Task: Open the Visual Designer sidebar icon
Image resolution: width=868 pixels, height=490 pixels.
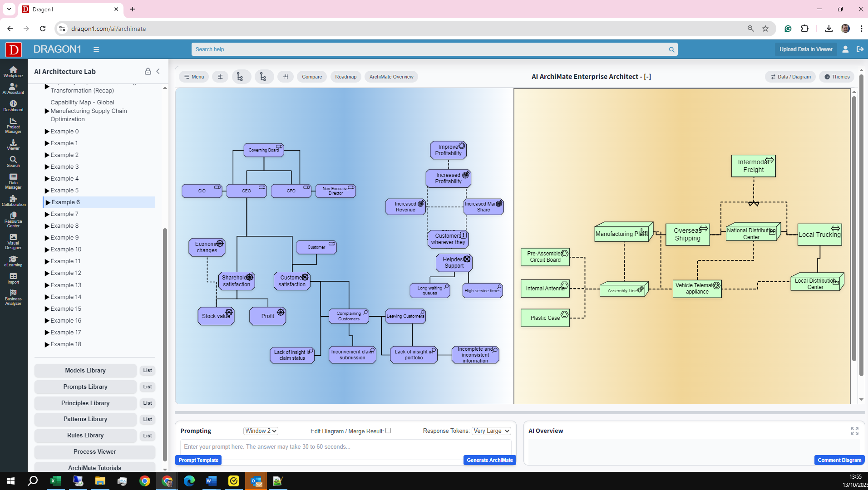Action: point(13,241)
